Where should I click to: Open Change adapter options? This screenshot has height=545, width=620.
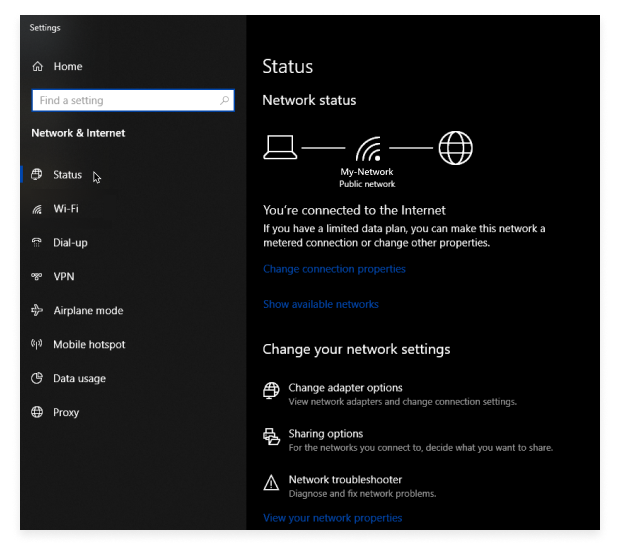(x=345, y=388)
